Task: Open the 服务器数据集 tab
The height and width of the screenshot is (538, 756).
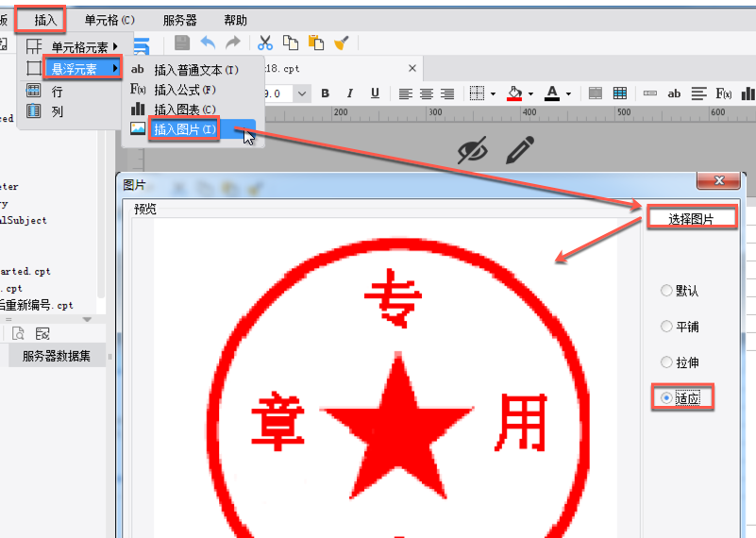Action: click(x=57, y=356)
